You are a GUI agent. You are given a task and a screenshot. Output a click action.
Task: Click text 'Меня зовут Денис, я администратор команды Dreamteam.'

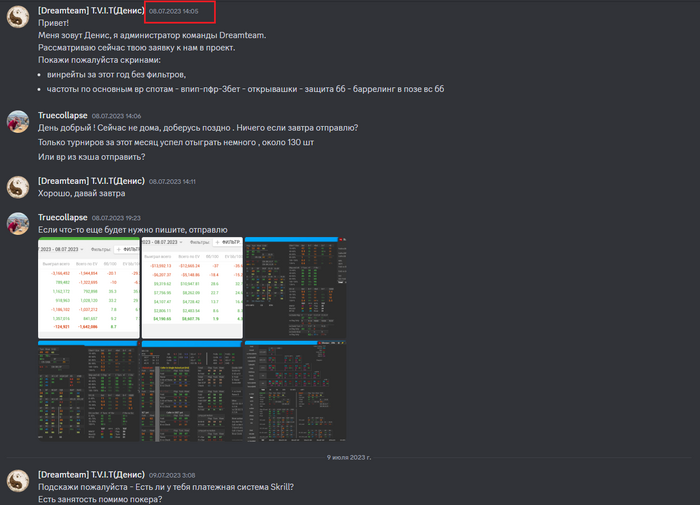(x=152, y=35)
